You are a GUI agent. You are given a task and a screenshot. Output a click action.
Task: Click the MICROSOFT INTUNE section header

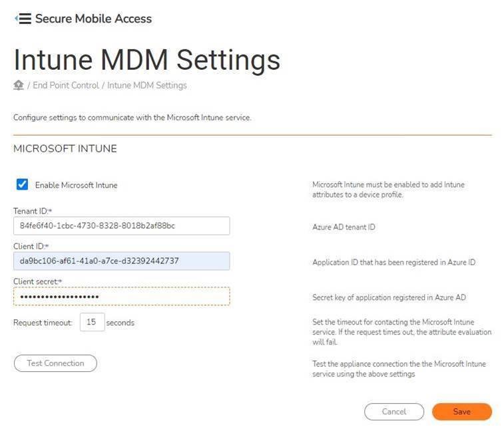tap(65, 149)
